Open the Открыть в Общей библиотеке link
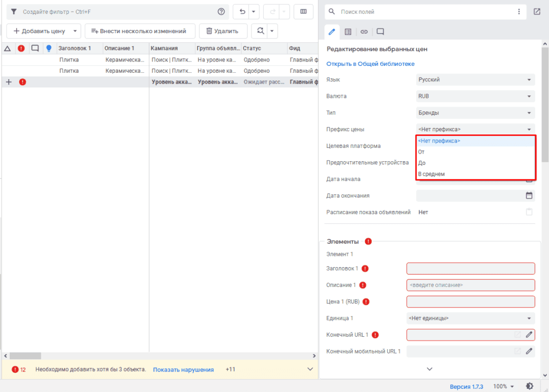 370,64
